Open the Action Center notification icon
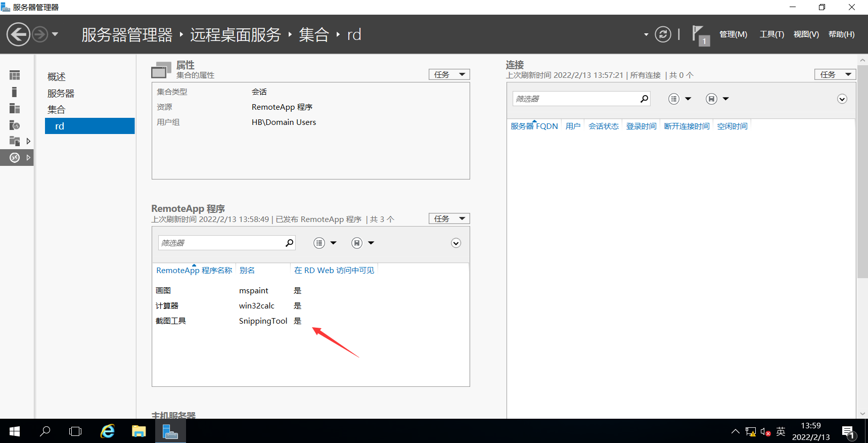 [x=849, y=432]
